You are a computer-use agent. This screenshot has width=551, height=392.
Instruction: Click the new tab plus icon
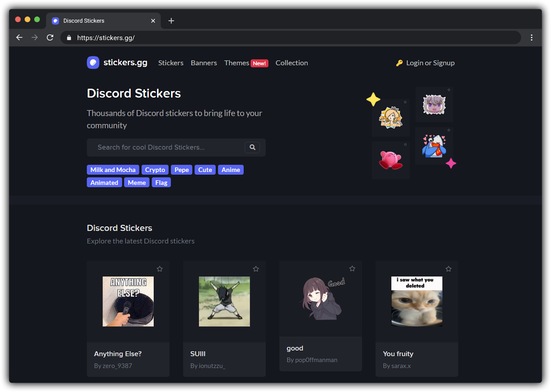tap(171, 21)
